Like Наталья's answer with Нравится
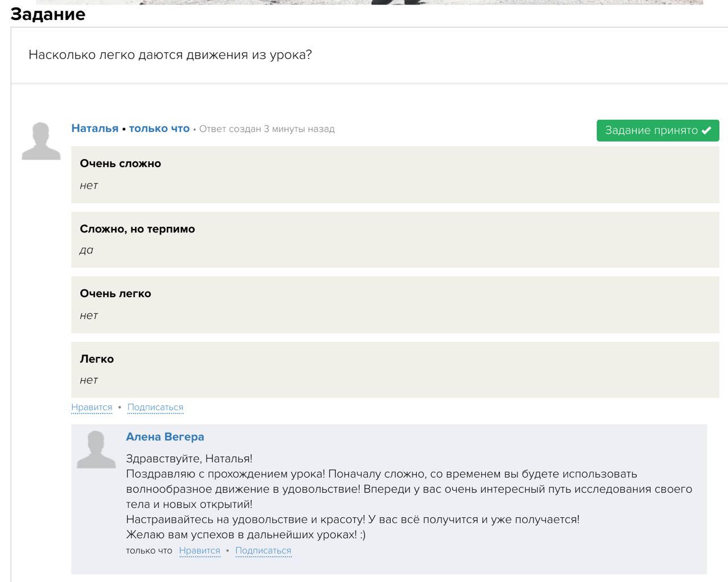 click(x=92, y=408)
